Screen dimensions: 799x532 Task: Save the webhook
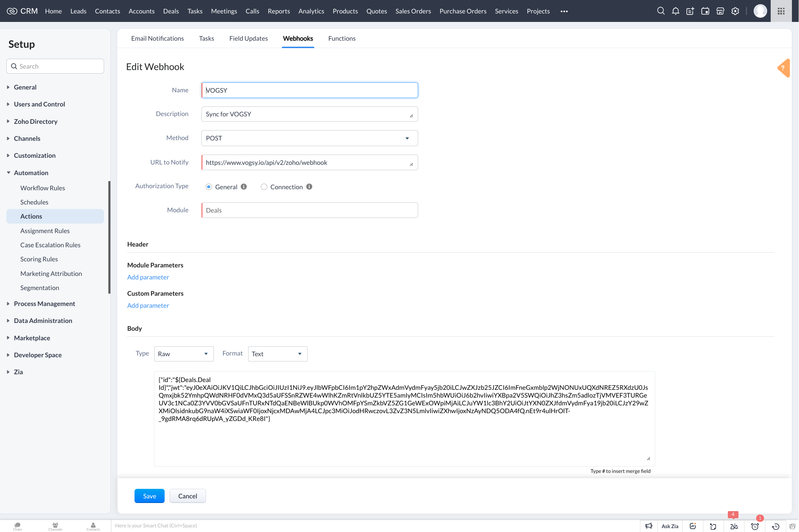pos(149,496)
